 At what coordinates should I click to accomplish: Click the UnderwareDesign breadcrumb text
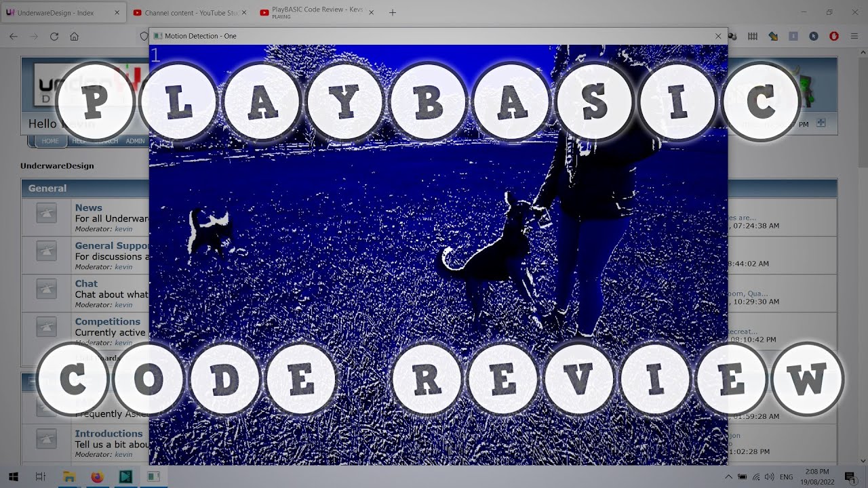point(57,165)
